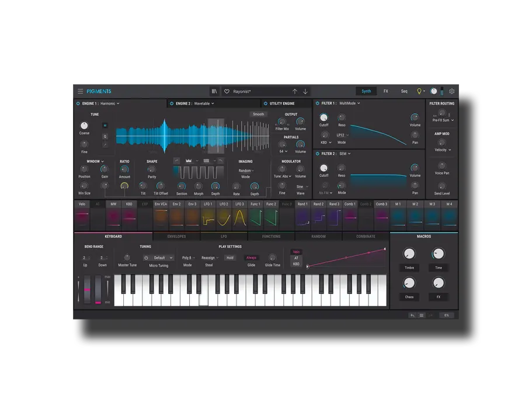
Task: Click the undo arrow in bottom bar
Action: pos(412,315)
